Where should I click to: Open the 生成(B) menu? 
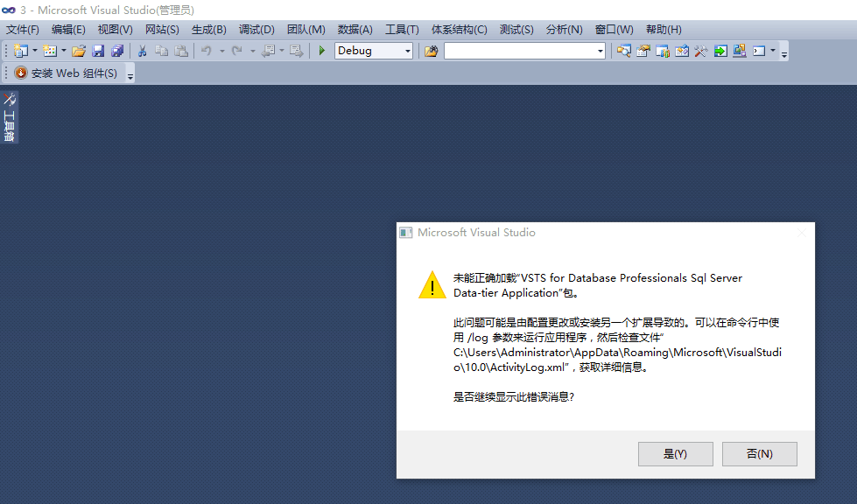pyautogui.click(x=209, y=30)
